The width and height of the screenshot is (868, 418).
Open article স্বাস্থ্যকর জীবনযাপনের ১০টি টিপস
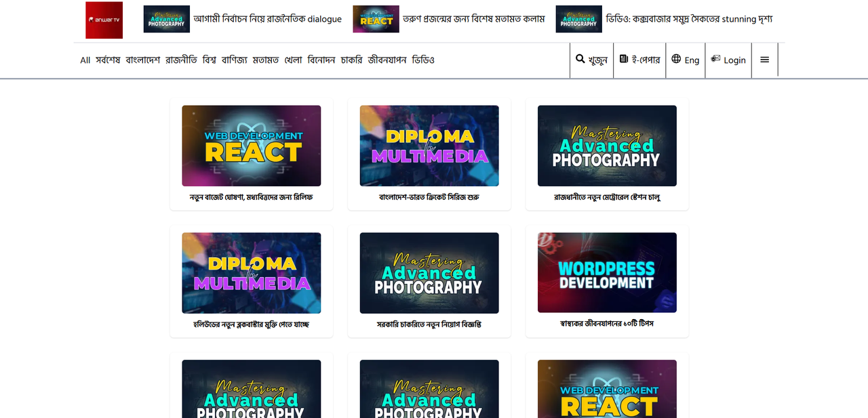click(607, 324)
